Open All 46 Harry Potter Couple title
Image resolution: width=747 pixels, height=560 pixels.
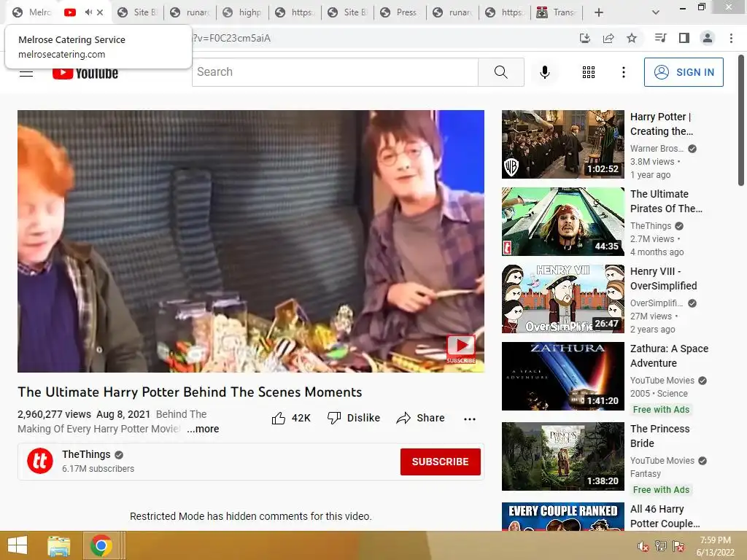pyautogui.click(x=665, y=516)
